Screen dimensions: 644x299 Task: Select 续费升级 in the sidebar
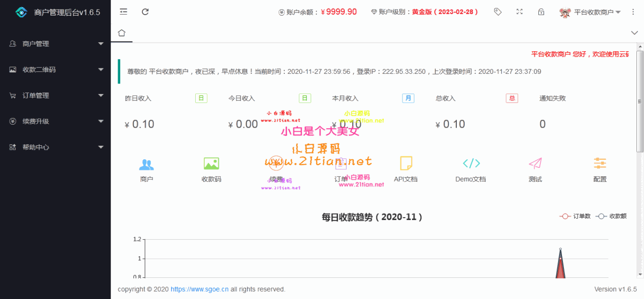point(55,121)
